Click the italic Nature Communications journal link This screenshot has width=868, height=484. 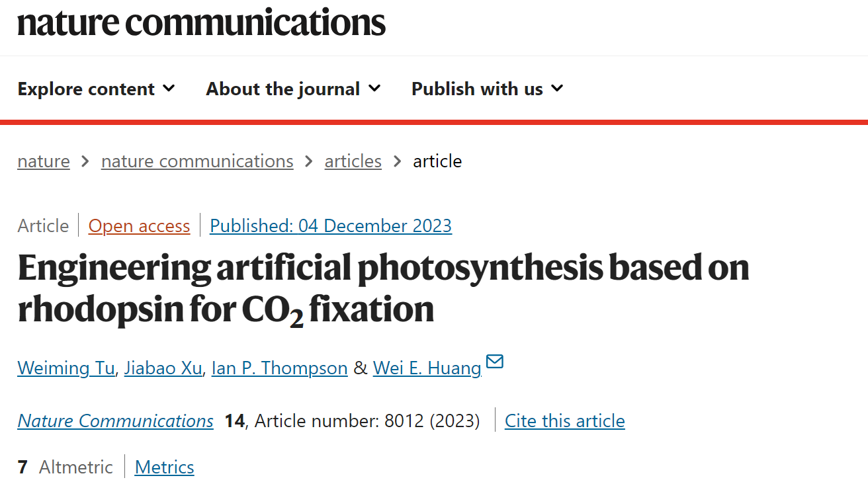(x=116, y=421)
